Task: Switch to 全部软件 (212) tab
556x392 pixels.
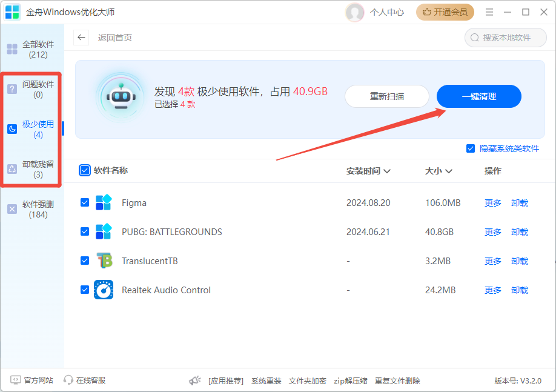Action: pyautogui.click(x=32, y=49)
